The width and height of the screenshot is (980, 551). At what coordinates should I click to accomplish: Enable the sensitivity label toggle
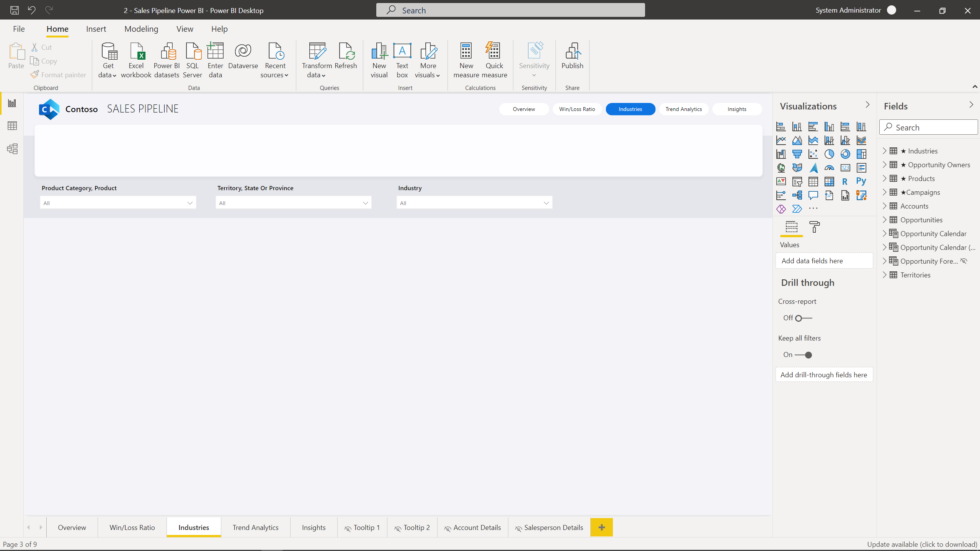click(x=534, y=60)
